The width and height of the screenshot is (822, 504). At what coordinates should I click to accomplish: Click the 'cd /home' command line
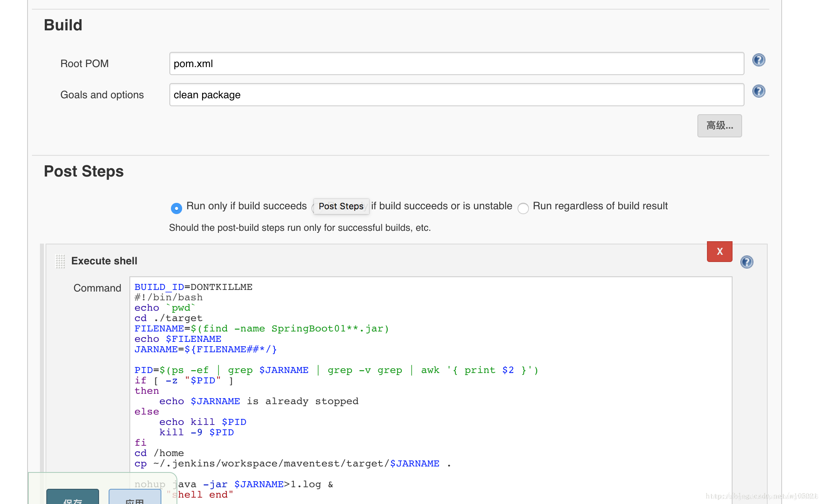click(x=159, y=453)
